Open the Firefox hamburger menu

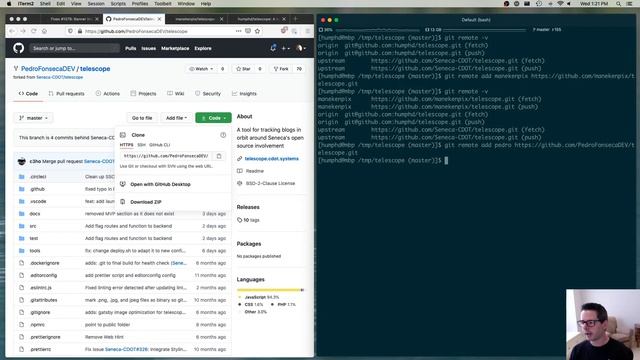pos(308,31)
